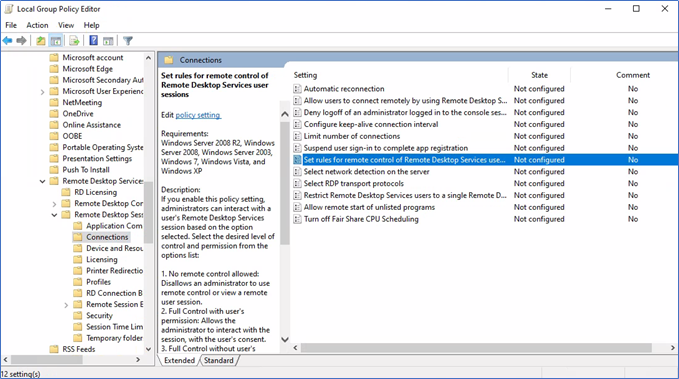Click the Forward arrow toolbar icon
The width and height of the screenshot is (679, 379).
point(21,41)
